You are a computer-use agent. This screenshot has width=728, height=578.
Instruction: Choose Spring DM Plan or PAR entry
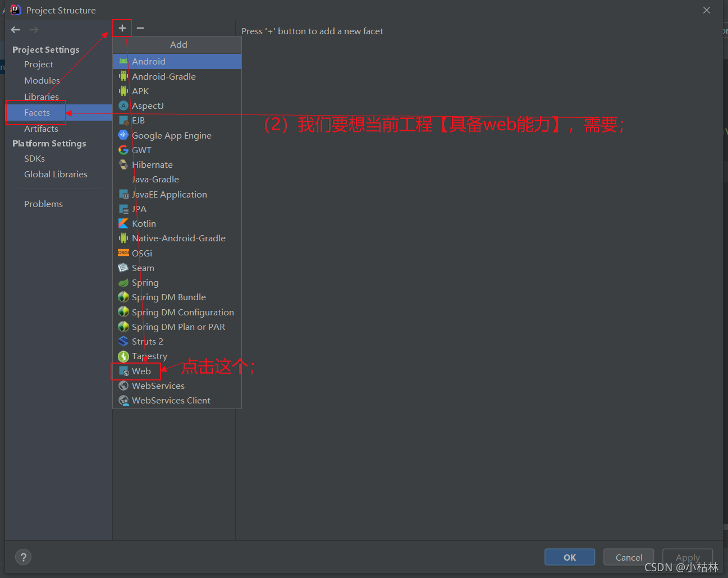(x=177, y=327)
